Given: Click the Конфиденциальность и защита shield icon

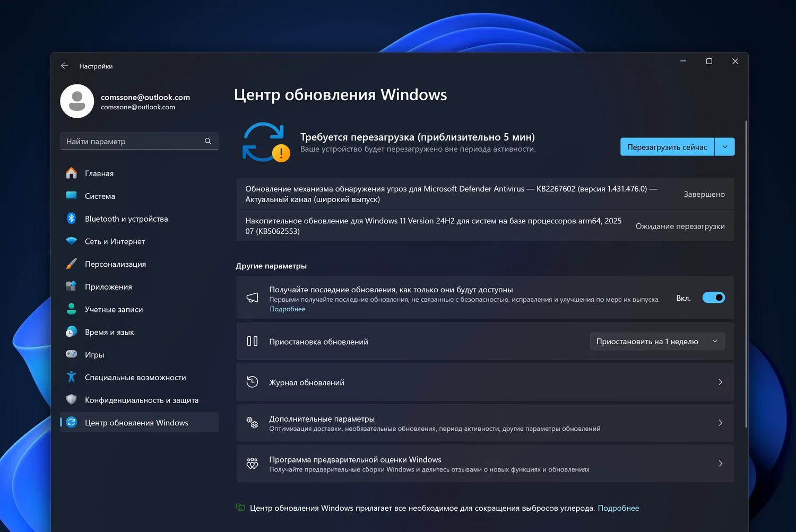Looking at the screenshot, I should (72, 400).
